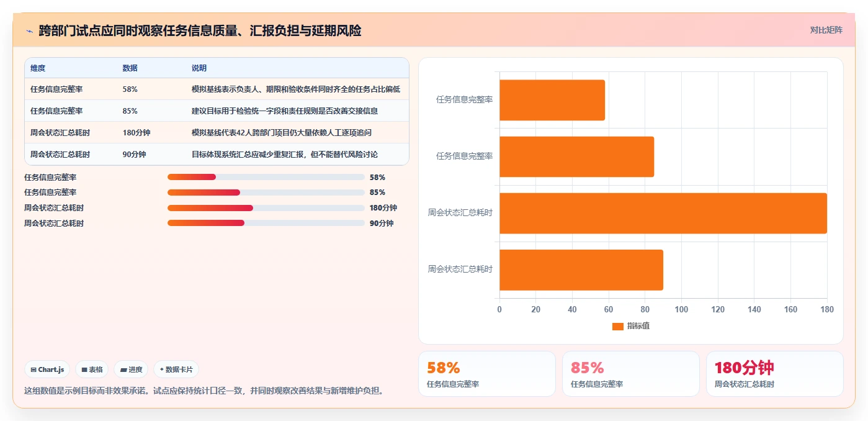Click x-axis tick label 100
868x421 pixels.
coord(681,309)
